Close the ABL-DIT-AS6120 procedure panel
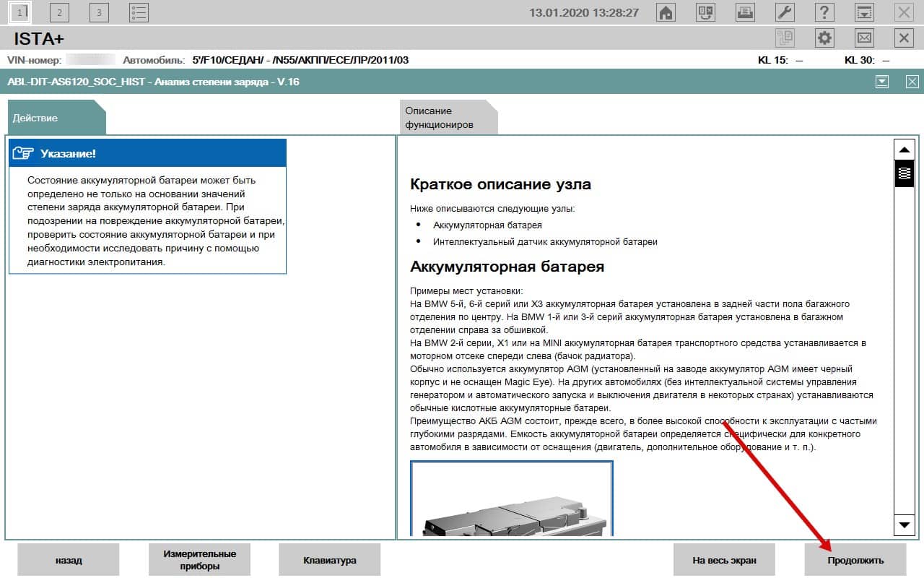Screen dimensions: 924x578 pyautogui.click(x=912, y=82)
